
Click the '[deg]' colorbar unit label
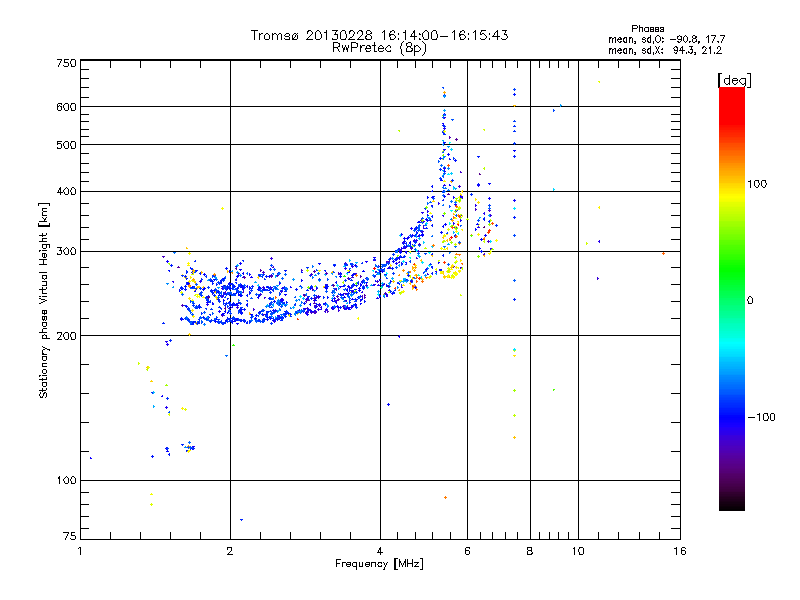734,80
